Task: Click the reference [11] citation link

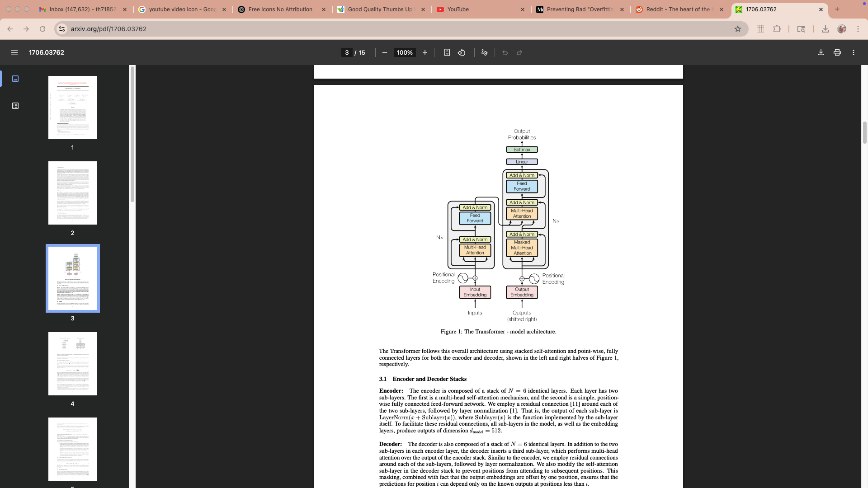Action: pos(575,404)
